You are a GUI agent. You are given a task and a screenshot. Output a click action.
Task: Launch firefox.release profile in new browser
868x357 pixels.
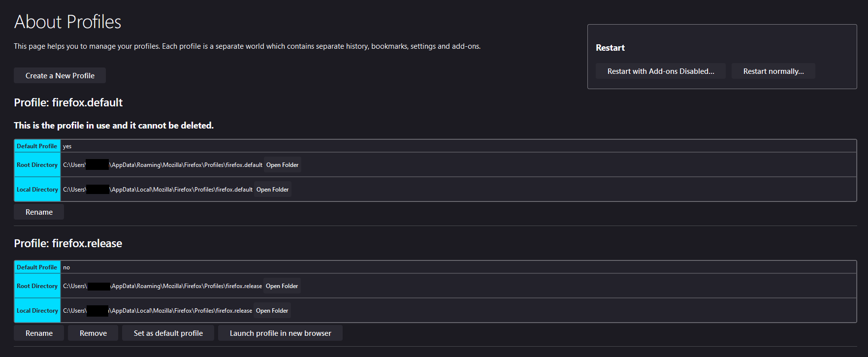(x=280, y=333)
